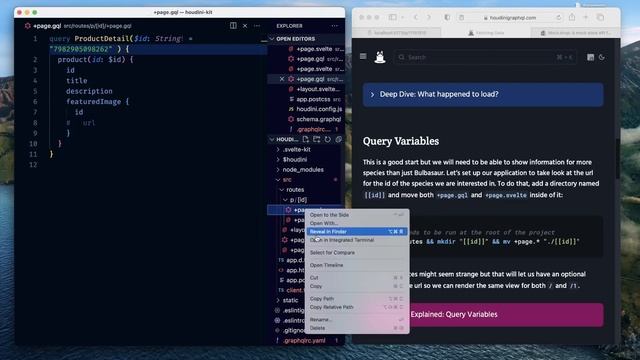This screenshot has width=640, height=360.
Task: Open Safari share menu
Action: [572, 17]
